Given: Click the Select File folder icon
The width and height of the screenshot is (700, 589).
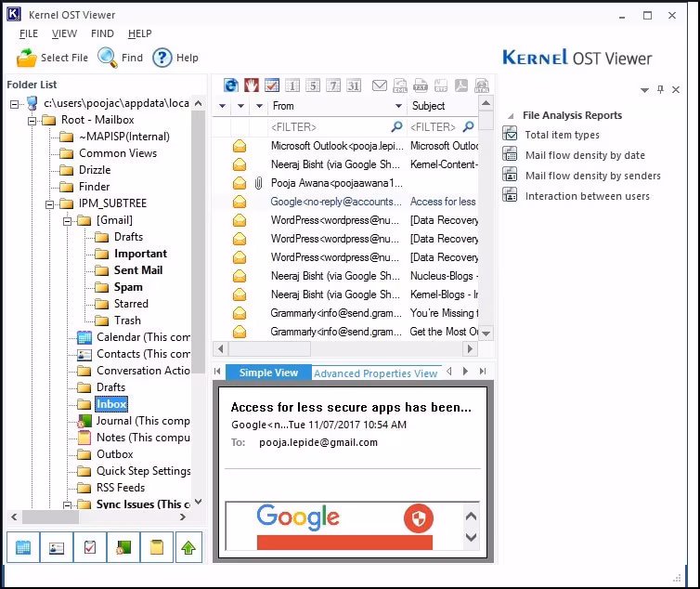Looking at the screenshot, I should click(x=26, y=58).
